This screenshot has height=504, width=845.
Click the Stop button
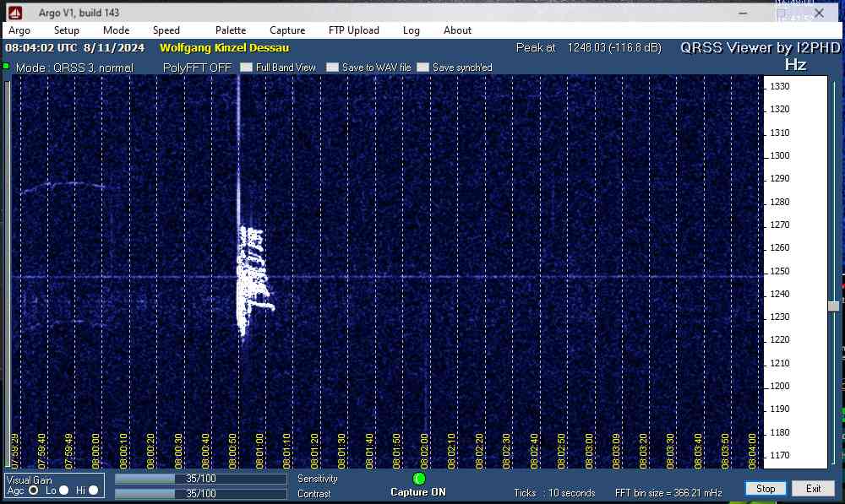(766, 489)
